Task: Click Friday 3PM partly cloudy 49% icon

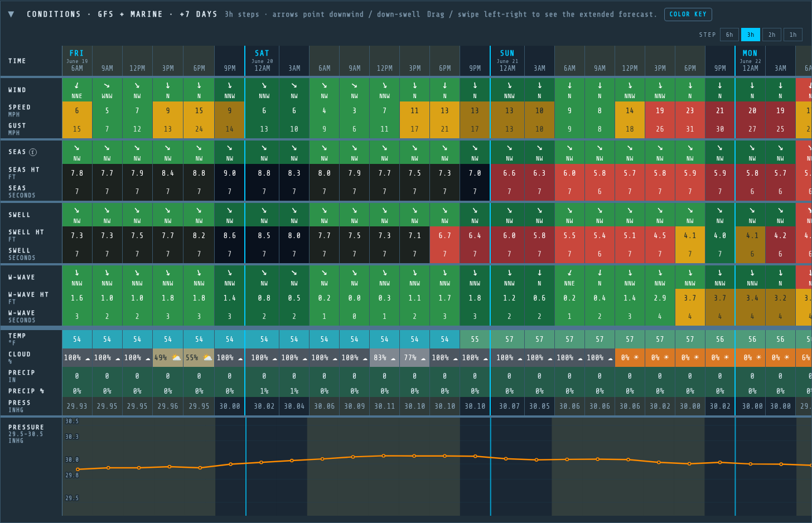Action: tap(177, 357)
